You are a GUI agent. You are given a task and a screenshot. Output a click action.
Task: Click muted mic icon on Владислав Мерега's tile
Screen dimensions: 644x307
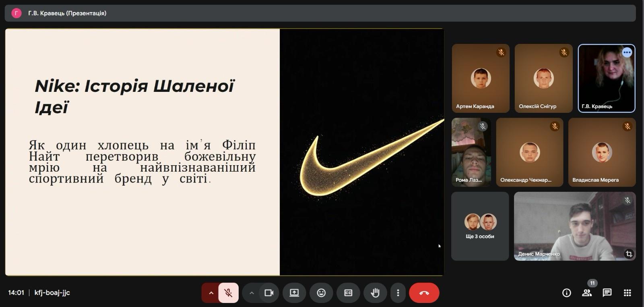pos(627,127)
